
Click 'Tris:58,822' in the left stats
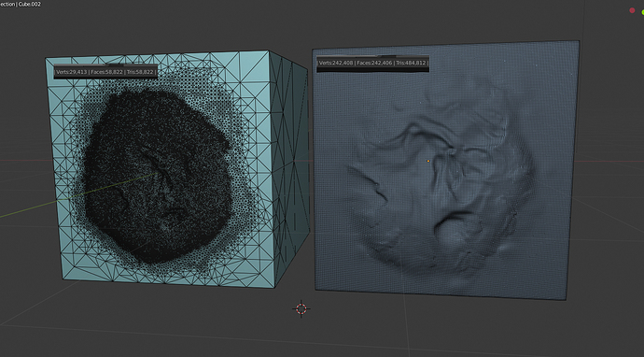140,72
